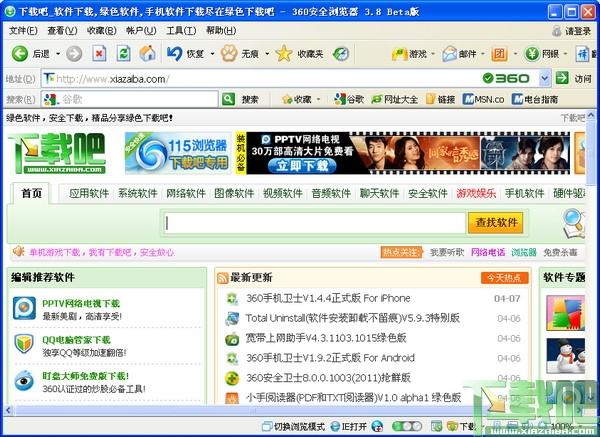Stop loading with the red X icon
Image resolution: width=600 pixels, height=437 pixels.
click(x=99, y=54)
